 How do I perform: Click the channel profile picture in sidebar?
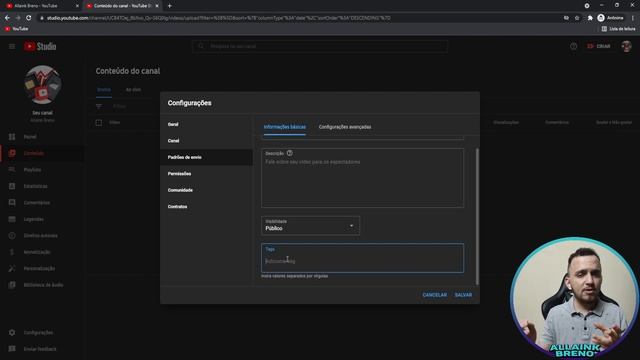[x=42, y=85]
